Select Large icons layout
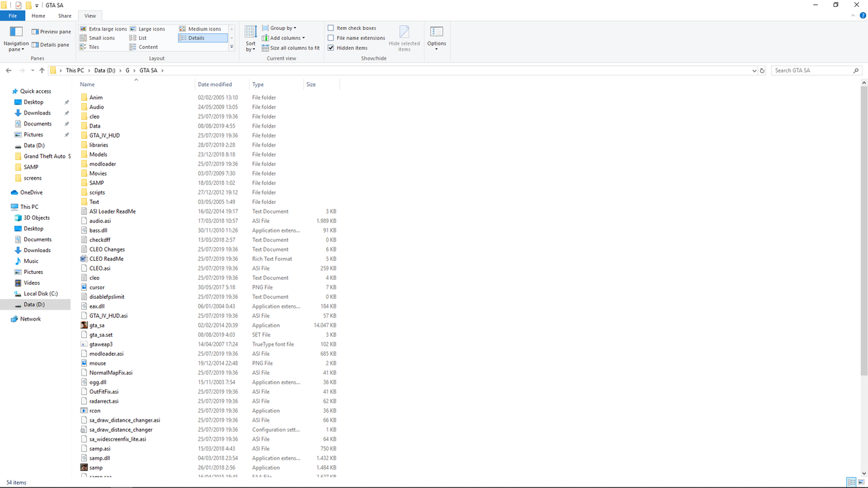The height and width of the screenshot is (488, 868). coord(147,29)
